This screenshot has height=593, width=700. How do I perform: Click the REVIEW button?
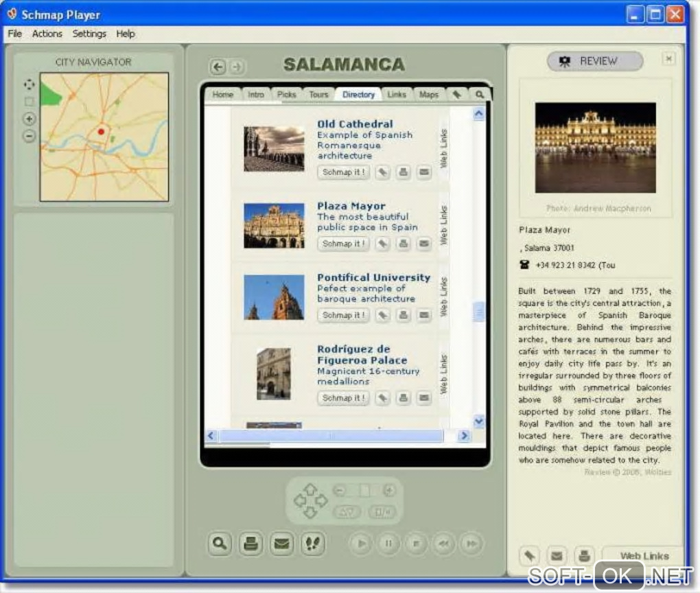click(x=595, y=61)
